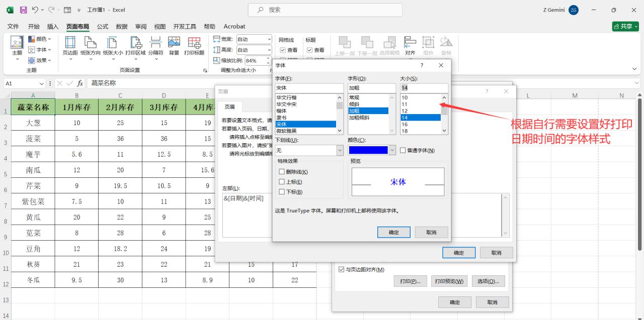Click 确定 in the 字体 dialog
The image size is (644, 320).
(x=394, y=232)
